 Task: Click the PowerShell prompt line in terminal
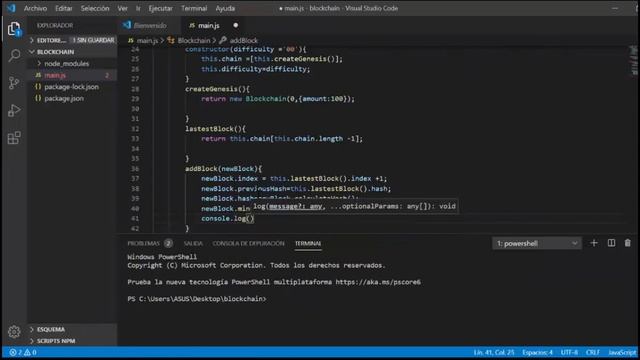pos(196,299)
